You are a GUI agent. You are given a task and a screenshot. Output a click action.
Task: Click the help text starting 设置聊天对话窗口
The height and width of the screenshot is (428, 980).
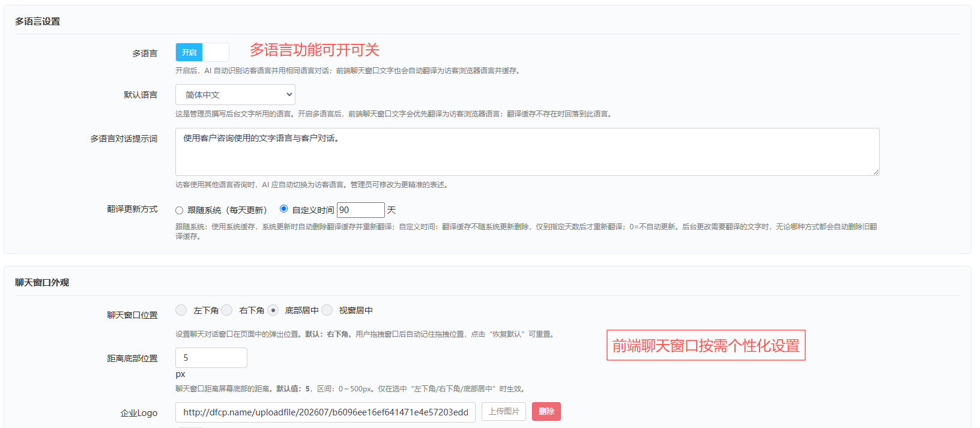365,334
